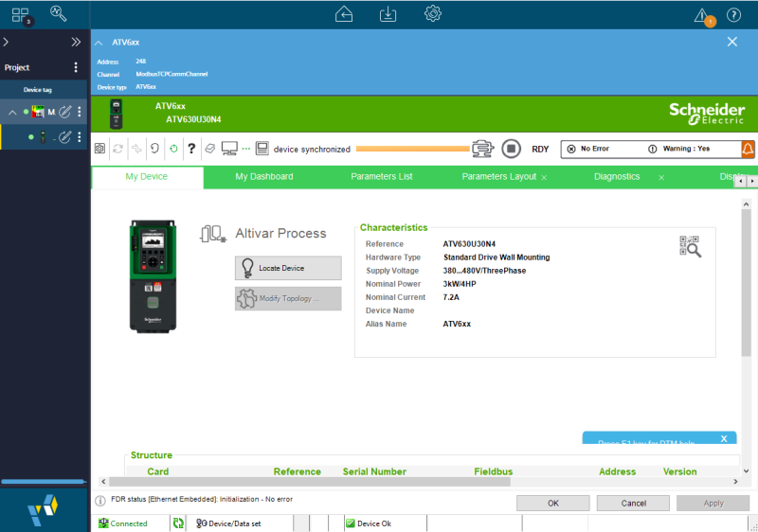Click the settings gear in top bar
758x532 pixels.
[x=433, y=13]
